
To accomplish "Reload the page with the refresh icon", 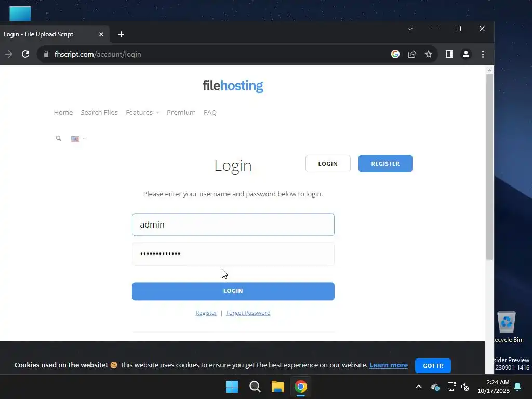I will 25,54.
